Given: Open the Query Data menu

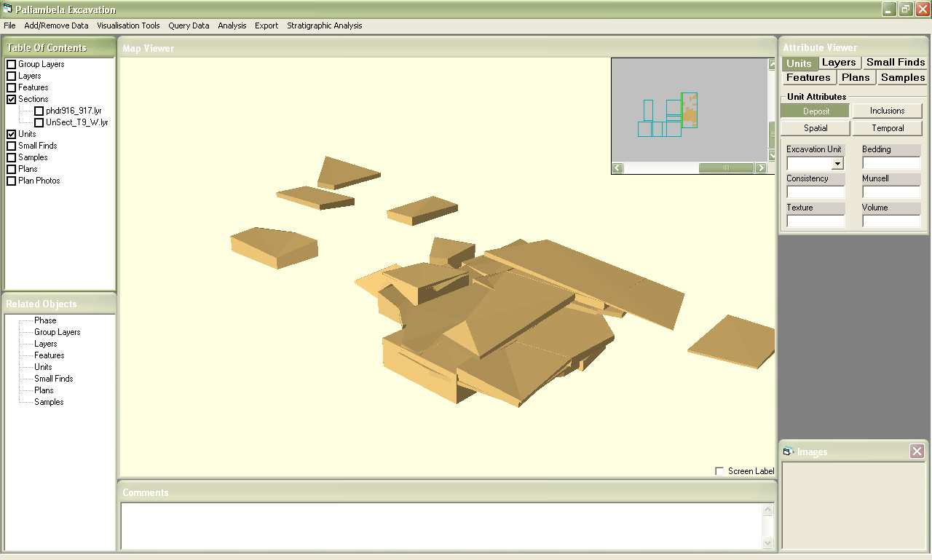Looking at the screenshot, I should [189, 25].
